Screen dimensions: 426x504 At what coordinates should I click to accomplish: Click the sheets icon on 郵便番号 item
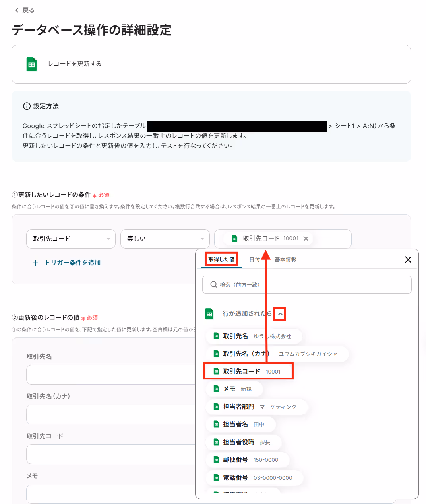pyautogui.click(x=216, y=460)
